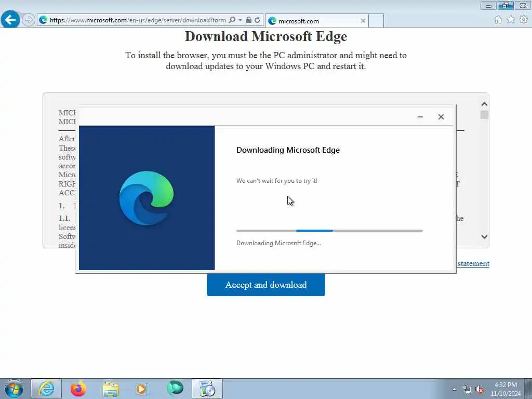The image size is (532, 399).
Task: Show hidden system tray icons
Action: coord(454,389)
